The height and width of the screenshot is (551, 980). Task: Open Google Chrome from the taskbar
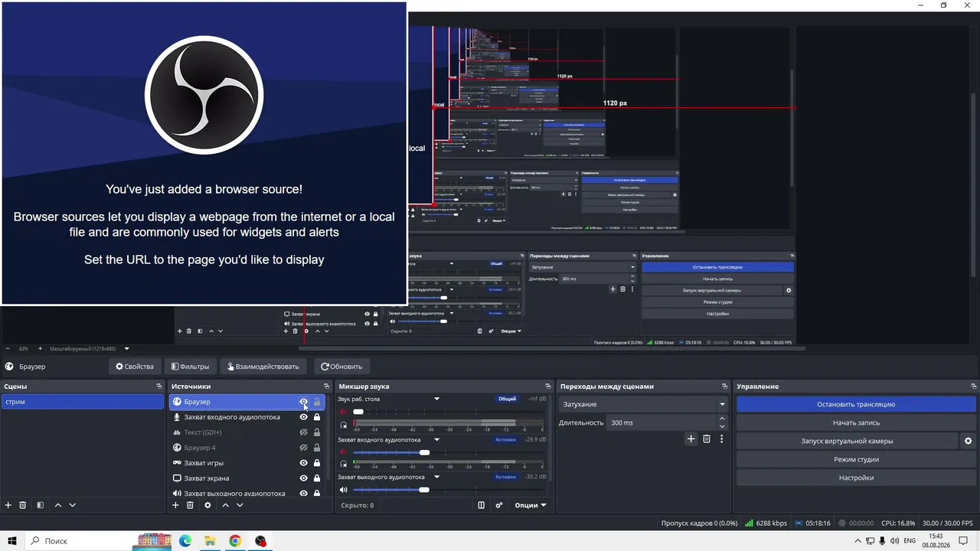[x=235, y=541]
